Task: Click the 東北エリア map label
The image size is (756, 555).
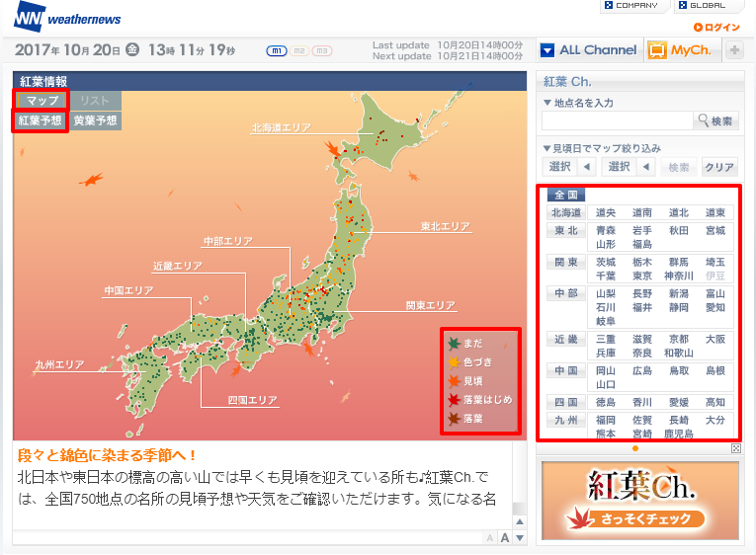Action: click(446, 226)
